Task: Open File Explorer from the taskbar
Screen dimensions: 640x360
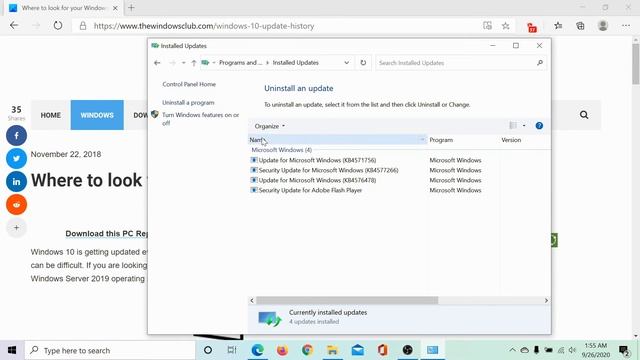Action: pos(332,350)
